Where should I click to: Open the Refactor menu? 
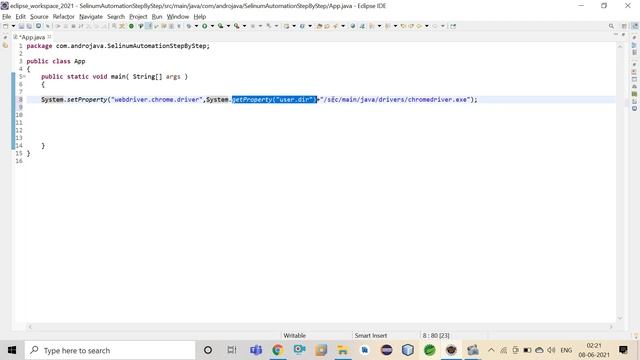point(64,17)
